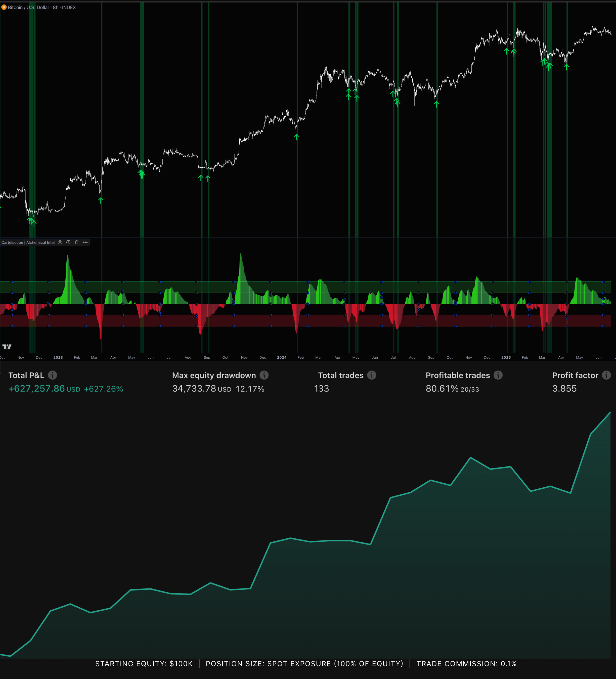The width and height of the screenshot is (616, 679).
Task: Click the Max equity drawdown heading
Action: (214, 375)
